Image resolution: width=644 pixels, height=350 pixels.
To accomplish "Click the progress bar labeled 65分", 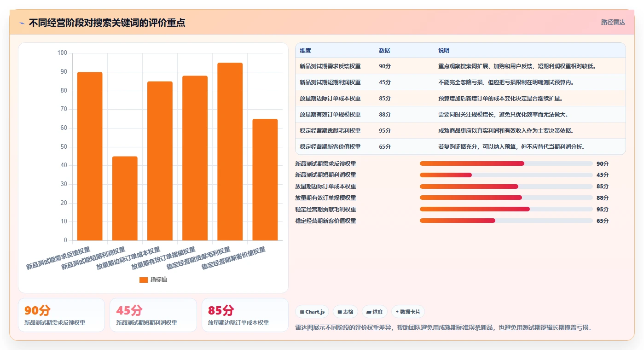I will [506, 221].
